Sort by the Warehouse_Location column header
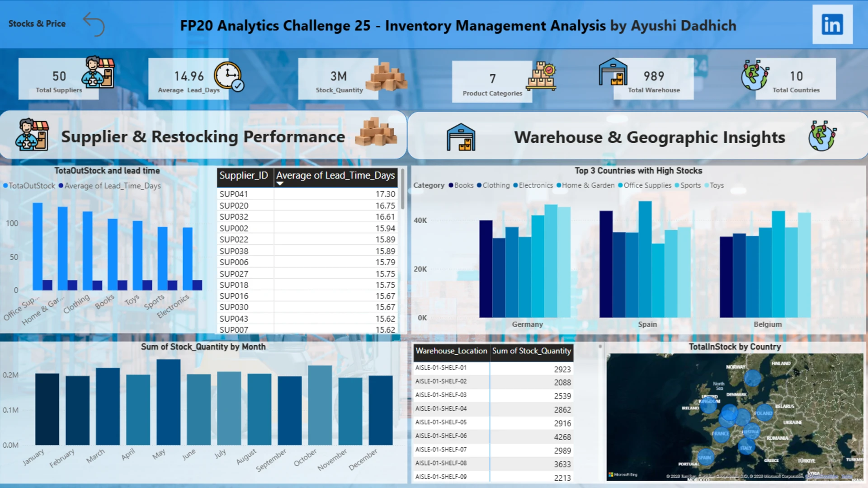This screenshot has height=488, width=868. point(451,351)
